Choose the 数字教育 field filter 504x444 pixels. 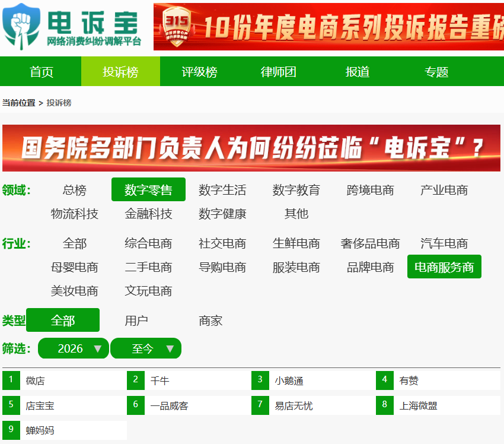[296, 190]
